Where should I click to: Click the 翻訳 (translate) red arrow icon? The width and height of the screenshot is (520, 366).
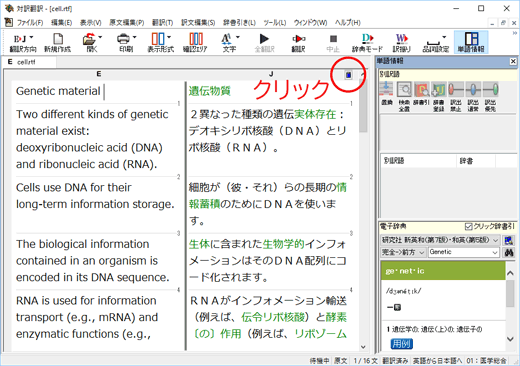coord(299,39)
